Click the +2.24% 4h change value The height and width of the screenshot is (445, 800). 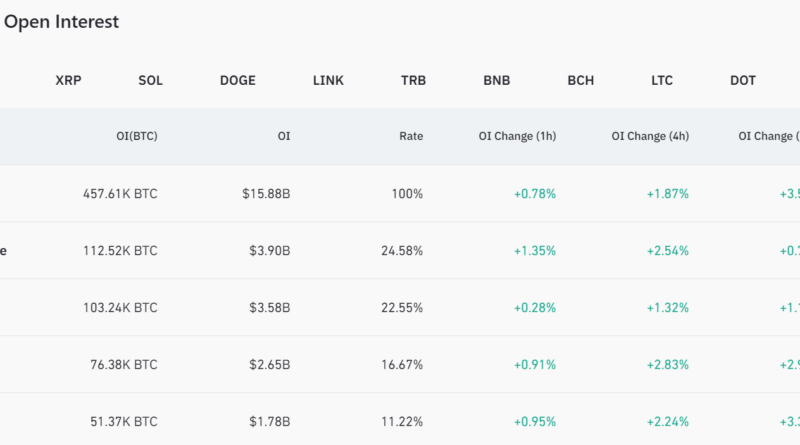(x=668, y=422)
